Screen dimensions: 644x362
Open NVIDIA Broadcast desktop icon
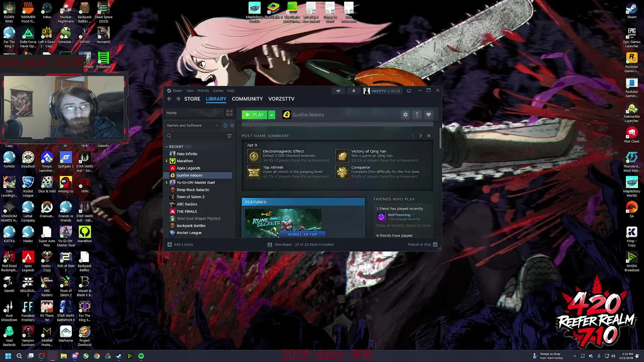632,261
